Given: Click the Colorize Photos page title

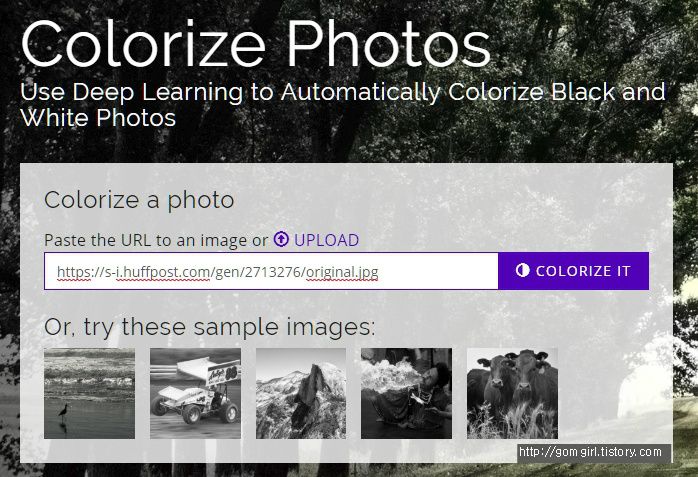Looking at the screenshot, I should [x=256, y=44].
